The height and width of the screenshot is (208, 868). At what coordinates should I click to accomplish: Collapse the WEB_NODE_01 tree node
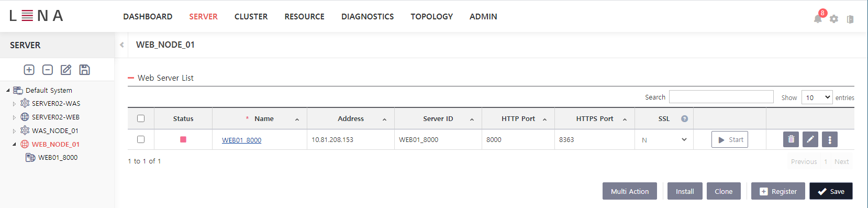[x=14, y=144]
